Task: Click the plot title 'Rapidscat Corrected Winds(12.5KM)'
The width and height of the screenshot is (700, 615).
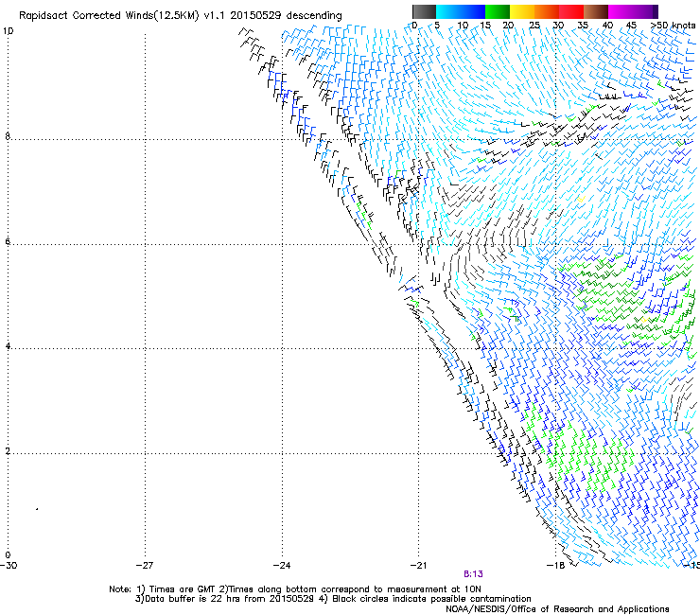Action: click(x=109, y=16)
